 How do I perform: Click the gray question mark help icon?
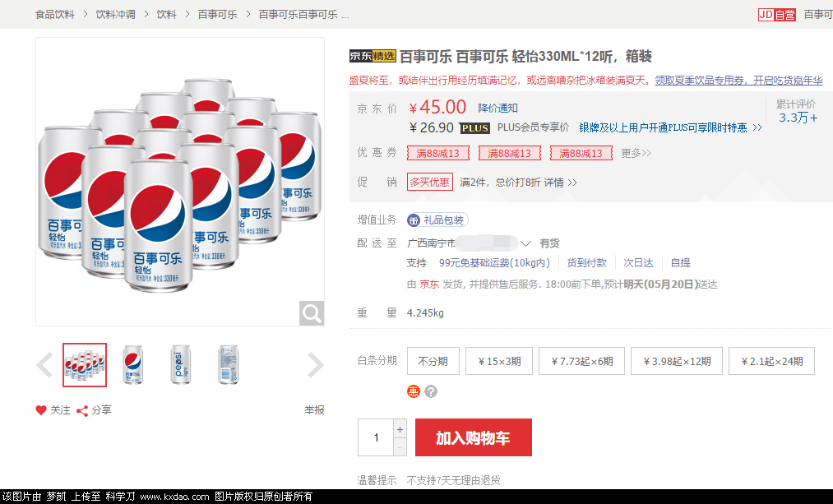point(431,391)
